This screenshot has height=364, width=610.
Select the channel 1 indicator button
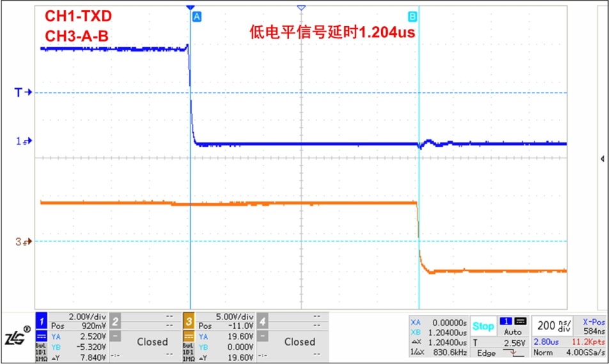pyautogui.click(x=41, y=321)
